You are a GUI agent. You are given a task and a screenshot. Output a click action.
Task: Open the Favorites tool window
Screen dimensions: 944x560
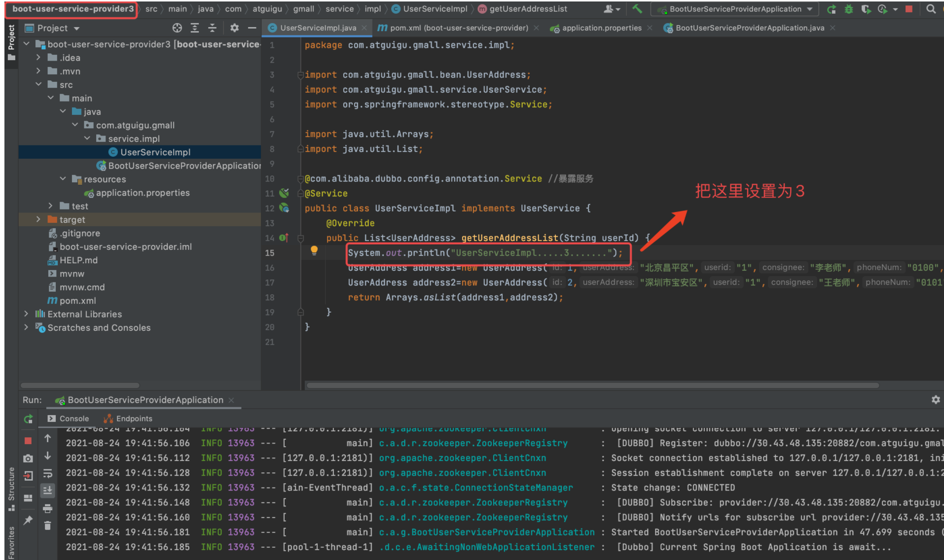[x=11, y=542]
